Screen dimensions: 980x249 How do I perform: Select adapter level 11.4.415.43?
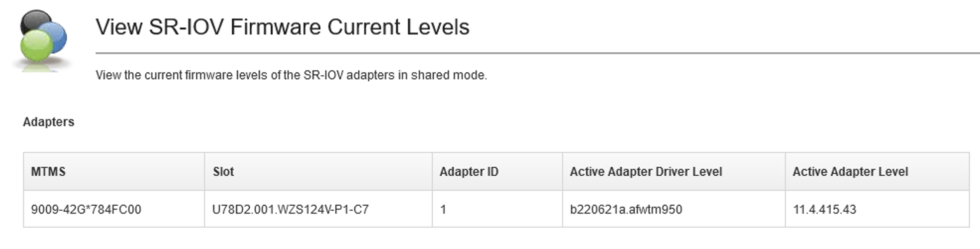coord(824,209)
